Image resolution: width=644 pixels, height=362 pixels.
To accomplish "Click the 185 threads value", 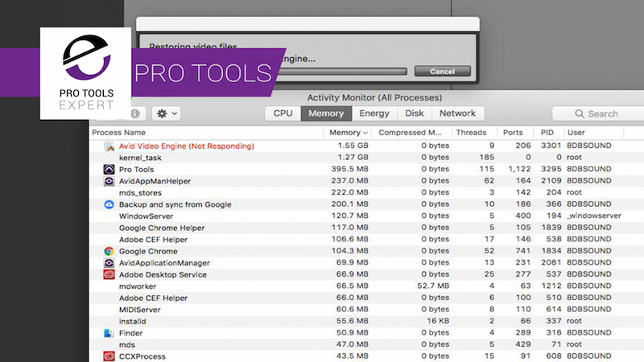I will point(487,157).
